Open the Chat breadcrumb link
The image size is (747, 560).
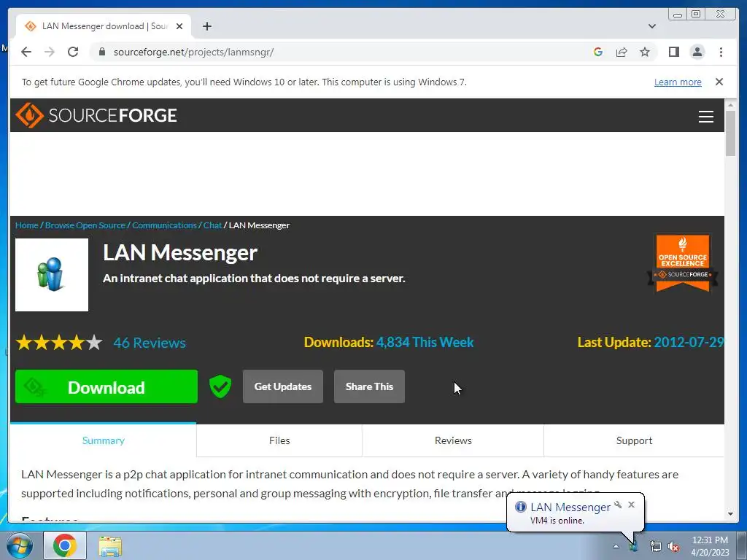[212, 225]
